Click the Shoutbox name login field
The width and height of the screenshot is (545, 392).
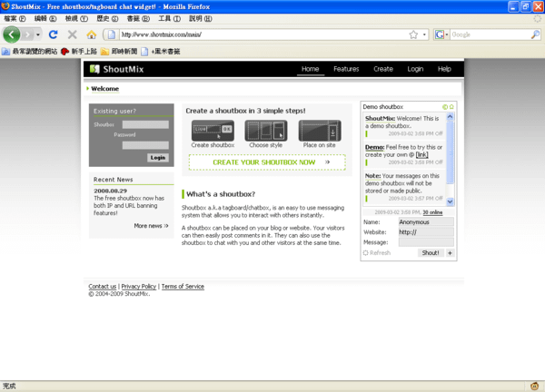(x=145, y=124)
